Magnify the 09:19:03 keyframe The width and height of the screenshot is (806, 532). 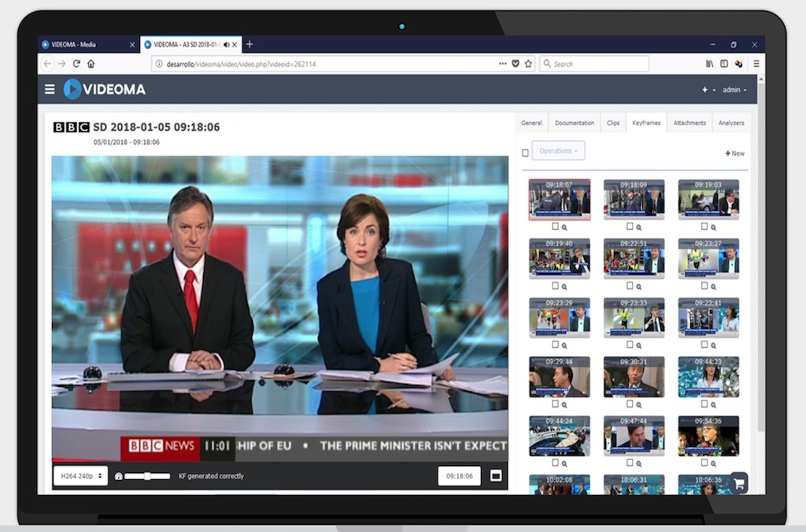[x=713, y=227]
